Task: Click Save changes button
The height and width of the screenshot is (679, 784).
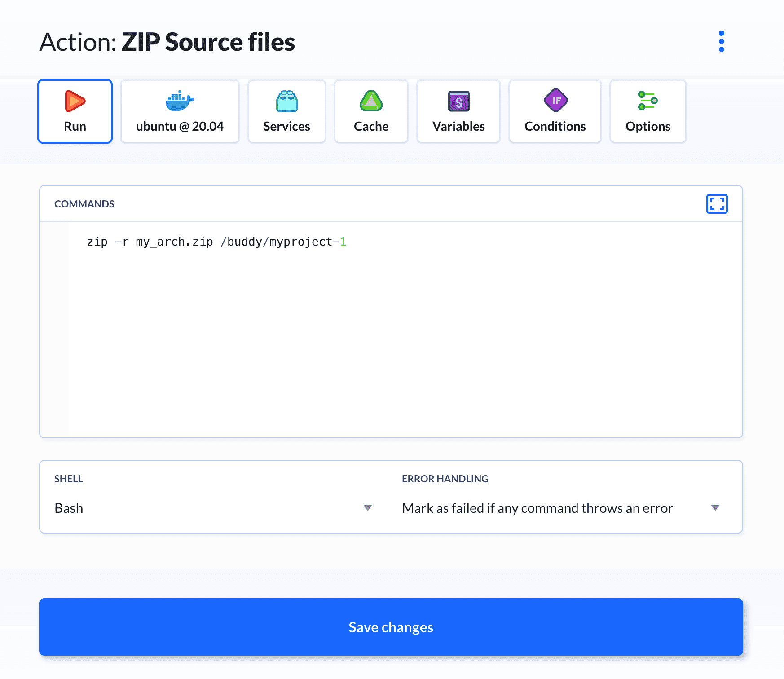Action: (x=391, y=627)
